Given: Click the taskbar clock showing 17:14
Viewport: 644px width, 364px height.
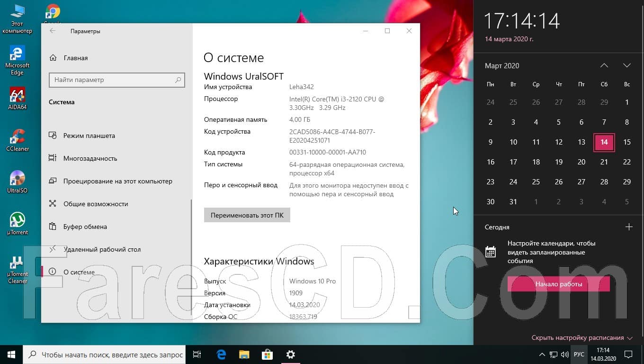Looking at the screenshot, I should (603, 355).
